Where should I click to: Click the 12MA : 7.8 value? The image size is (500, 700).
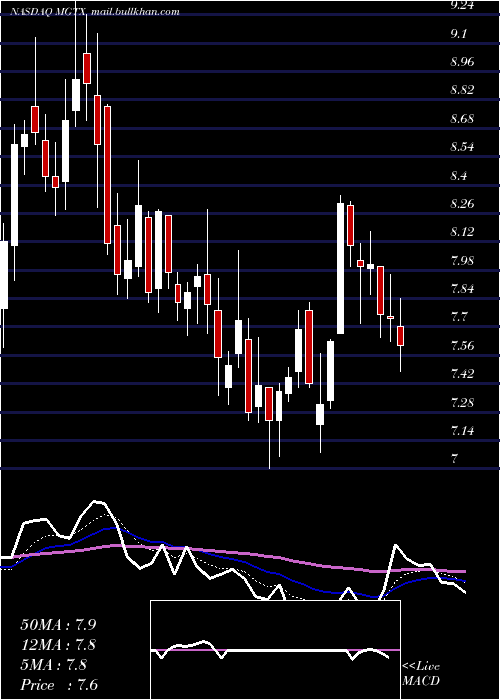58,645
